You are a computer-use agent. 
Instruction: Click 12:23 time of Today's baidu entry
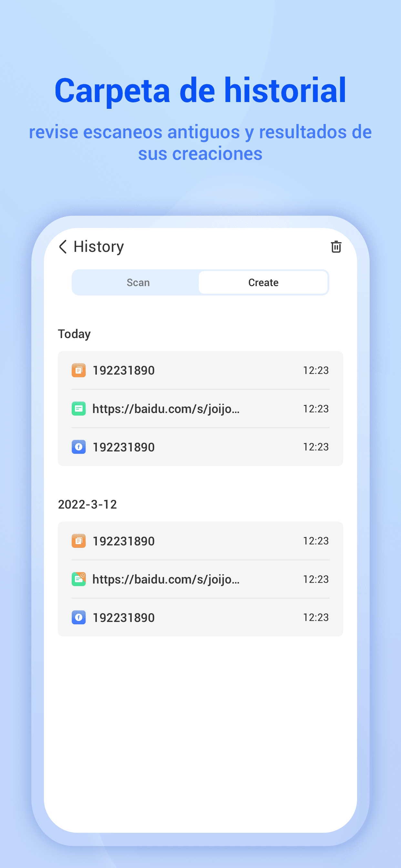[x=316, y=409]
